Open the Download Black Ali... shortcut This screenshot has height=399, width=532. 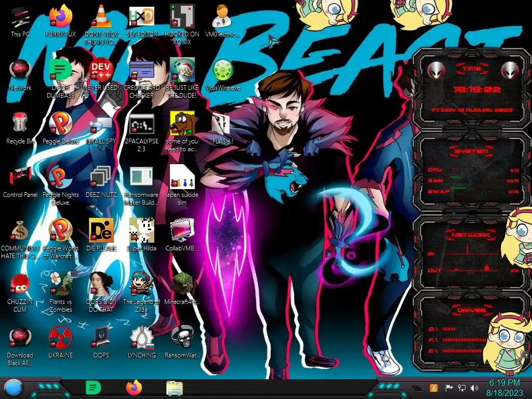(20, 347)
